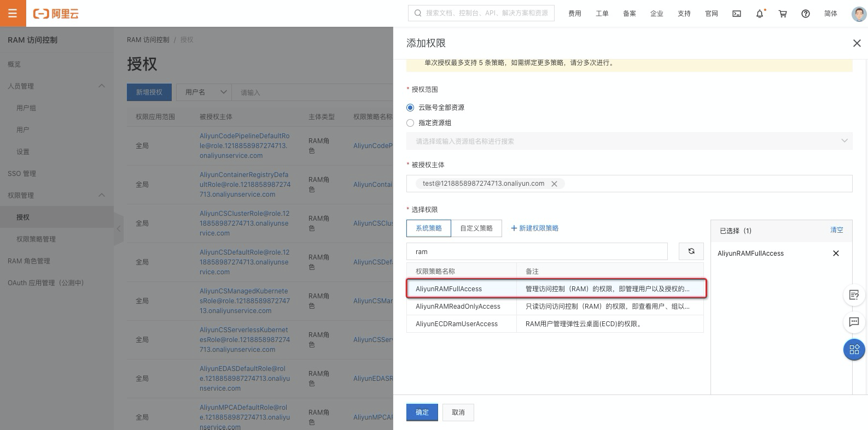
Task: Collapse 权限管理 sidebar section
Action: pos(102,196)
